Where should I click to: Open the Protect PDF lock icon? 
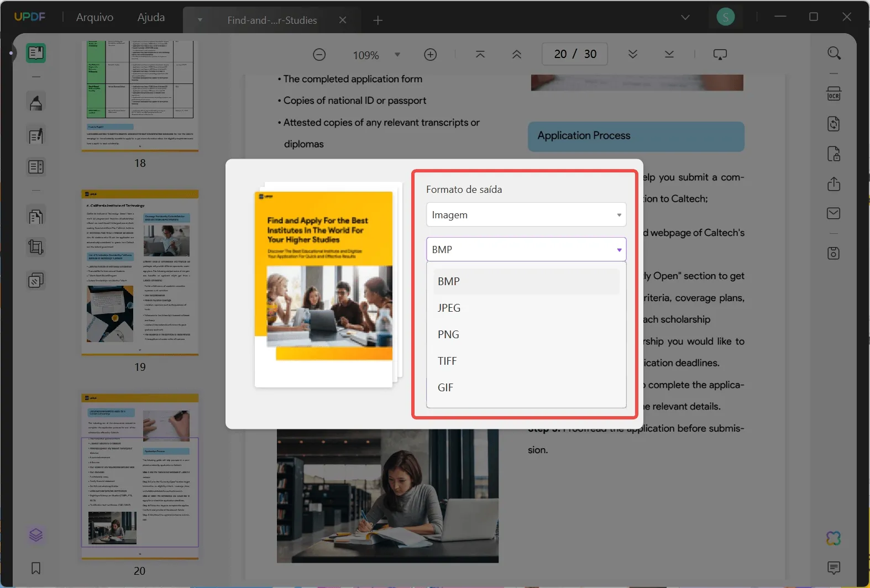(834, 154)
